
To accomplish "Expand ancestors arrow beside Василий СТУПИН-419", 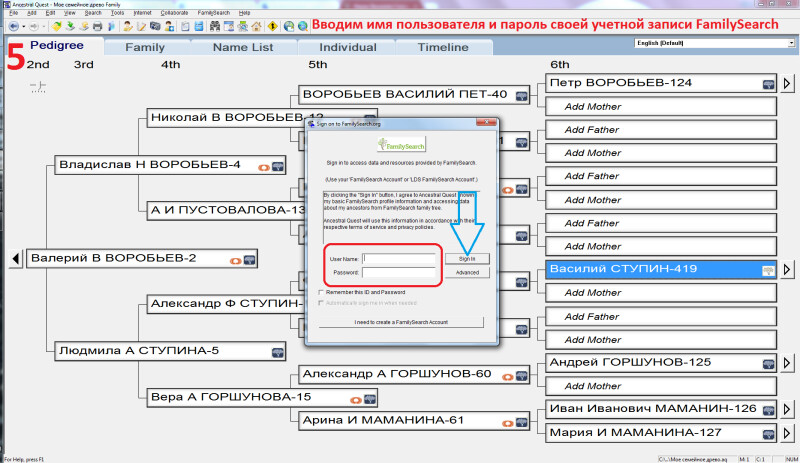I will (x=787, y=269).
